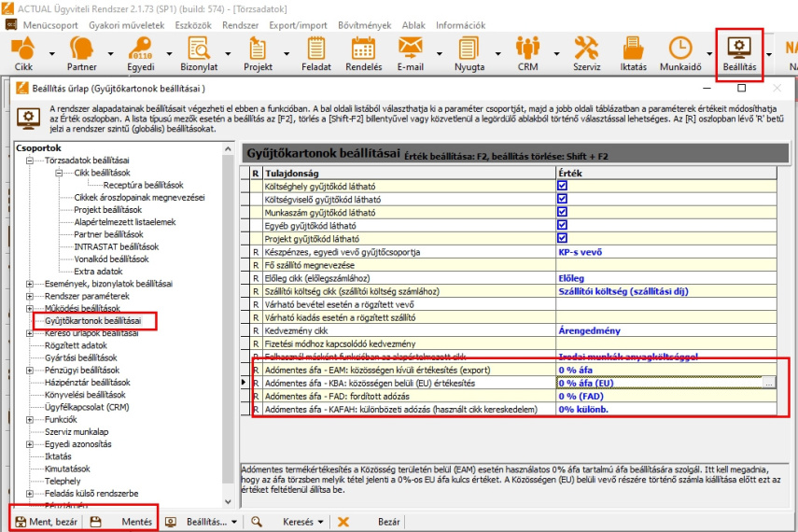Toggle Munkaszám gyűjtőkód látható checkbox

click(562, 212)
